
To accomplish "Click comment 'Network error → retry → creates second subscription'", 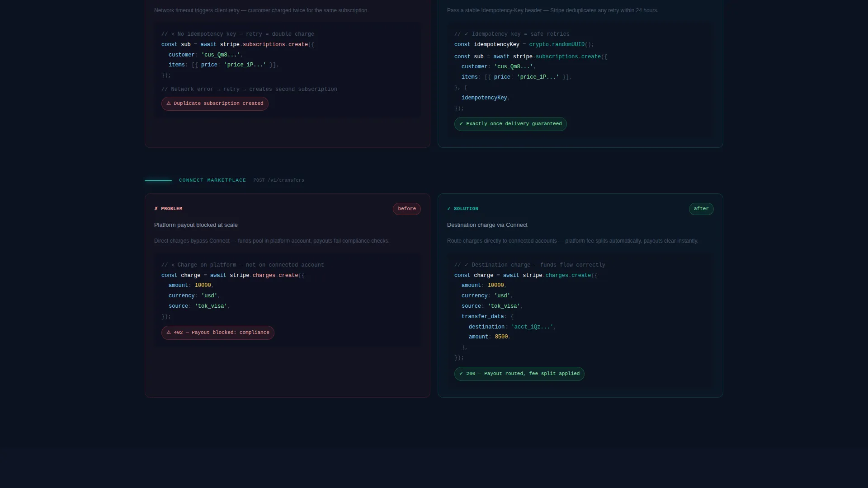I will click(x=249, y=89).
